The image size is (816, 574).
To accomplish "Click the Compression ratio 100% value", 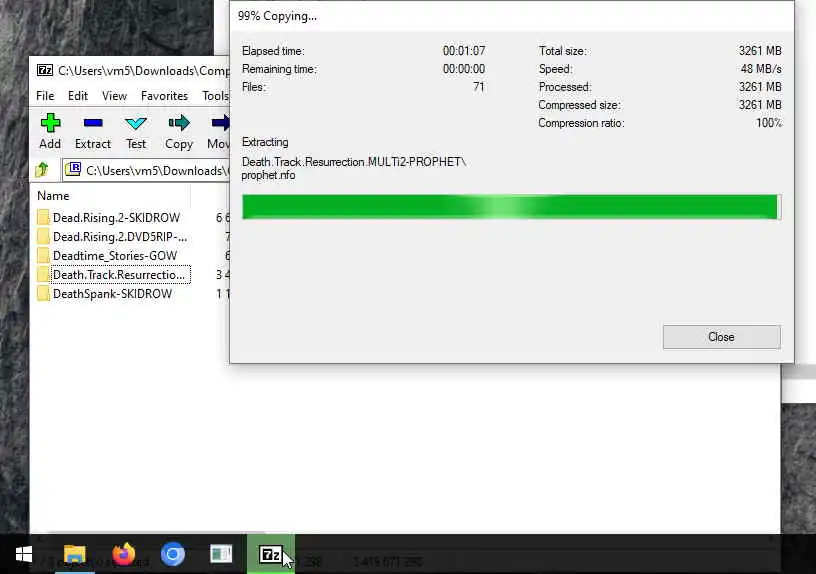I will click(769, 123).
